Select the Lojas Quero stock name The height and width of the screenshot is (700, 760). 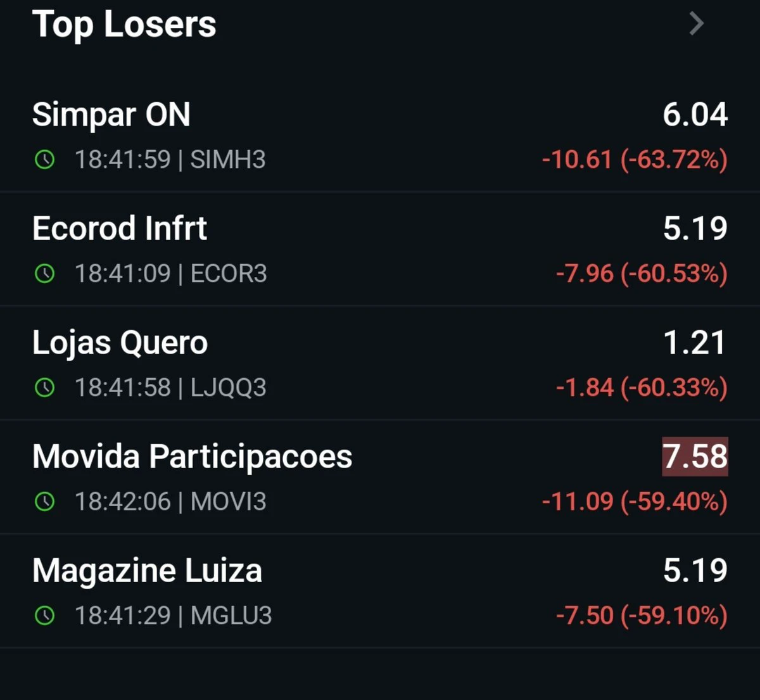coord(120,343)
